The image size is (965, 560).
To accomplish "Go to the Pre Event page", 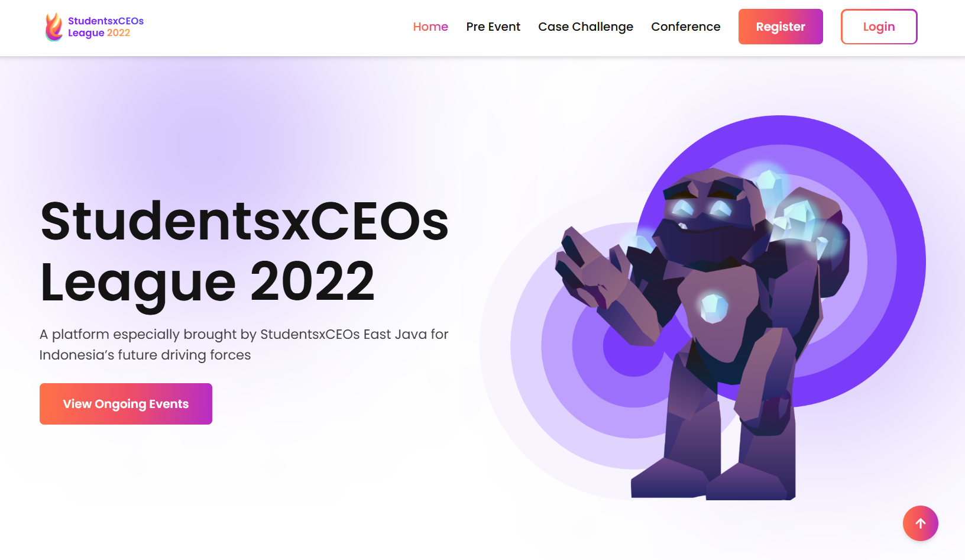I will (493, 27).
